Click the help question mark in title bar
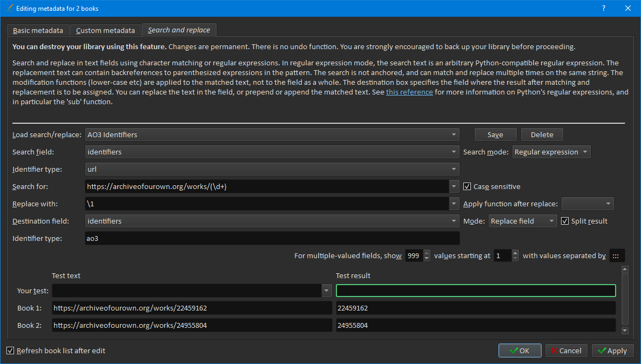Screen dimensions: 641x364 [x=604, y=8]
